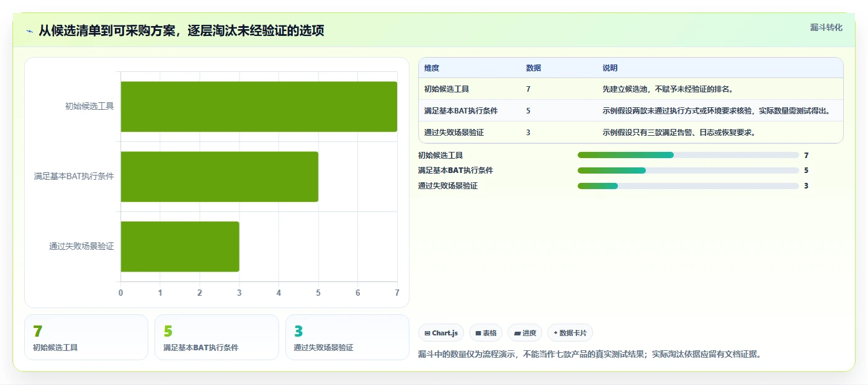Viewport: 868px width, 385px height.
Task: Click the table description starting 示例假设两款未通过
Action: pos(716,111)
